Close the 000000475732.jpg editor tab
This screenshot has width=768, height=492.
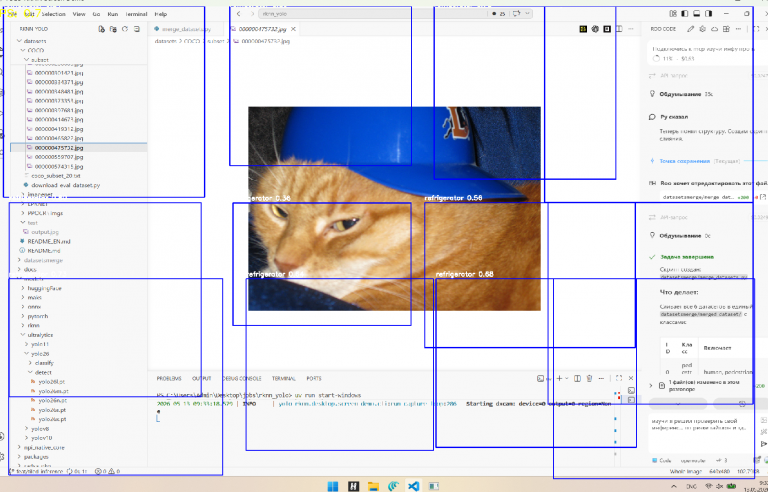coord(293,29)
